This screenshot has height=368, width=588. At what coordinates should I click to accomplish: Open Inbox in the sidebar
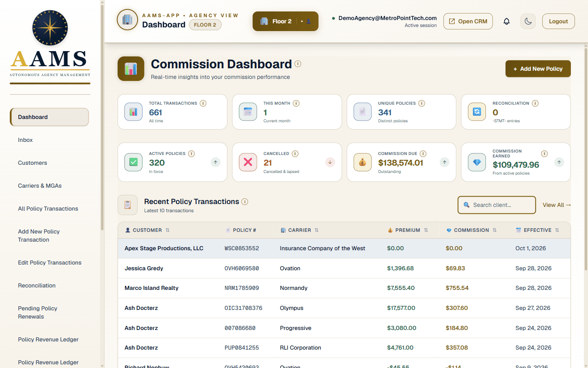(x=49, y=140)
